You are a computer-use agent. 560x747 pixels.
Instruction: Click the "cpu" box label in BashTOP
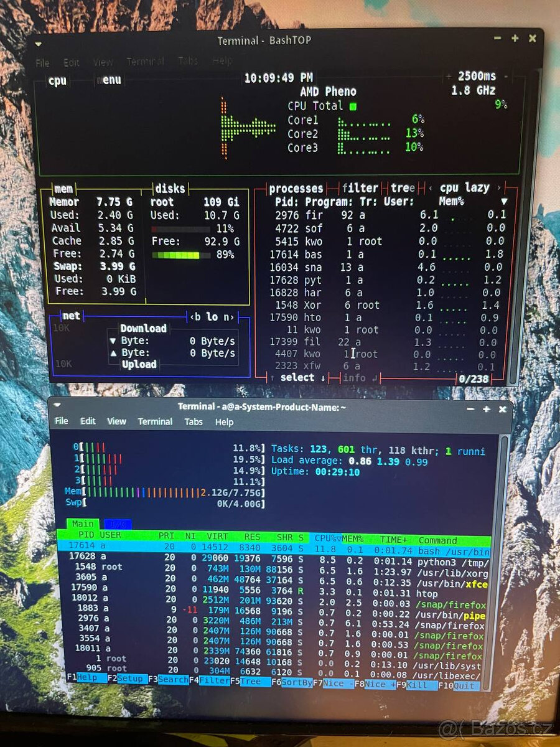point(57,80)
